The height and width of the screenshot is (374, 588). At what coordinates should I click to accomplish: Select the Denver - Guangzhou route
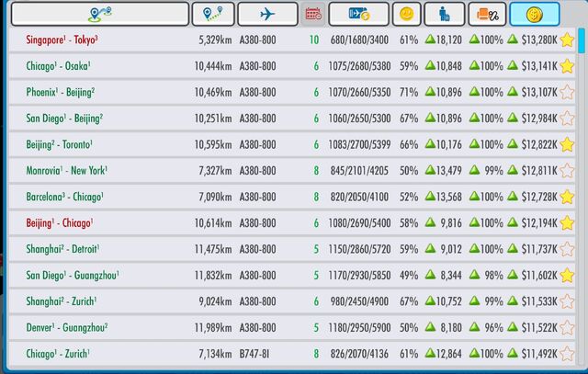[x=292, y=327]
